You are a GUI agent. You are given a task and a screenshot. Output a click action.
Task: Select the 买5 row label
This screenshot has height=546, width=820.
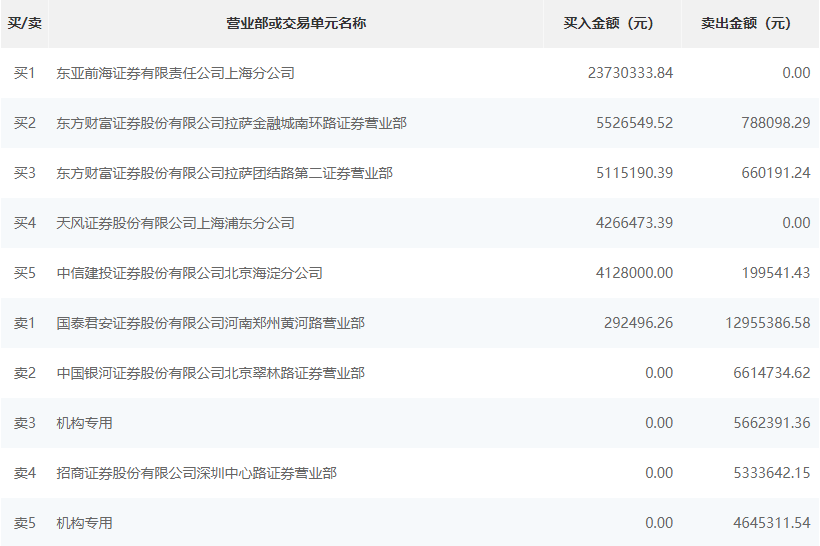tap(25, 273)
